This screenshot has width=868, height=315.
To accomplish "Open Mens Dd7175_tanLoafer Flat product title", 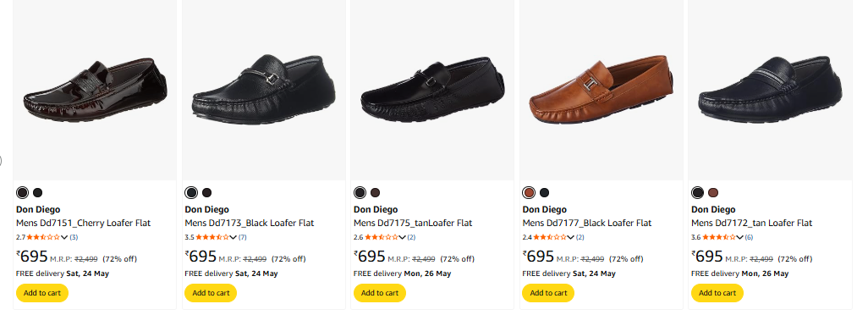I will point(413,223).
